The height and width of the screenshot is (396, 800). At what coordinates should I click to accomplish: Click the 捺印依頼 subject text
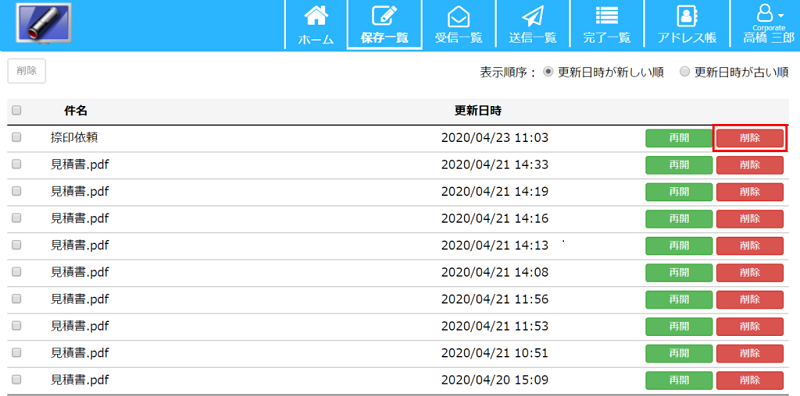(x=74, y=138)
